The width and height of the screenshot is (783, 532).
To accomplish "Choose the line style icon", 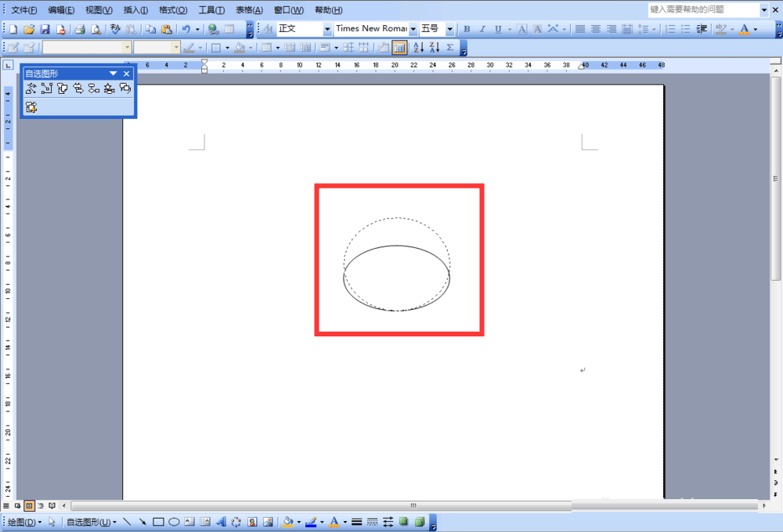I will [x=356, y=522].
